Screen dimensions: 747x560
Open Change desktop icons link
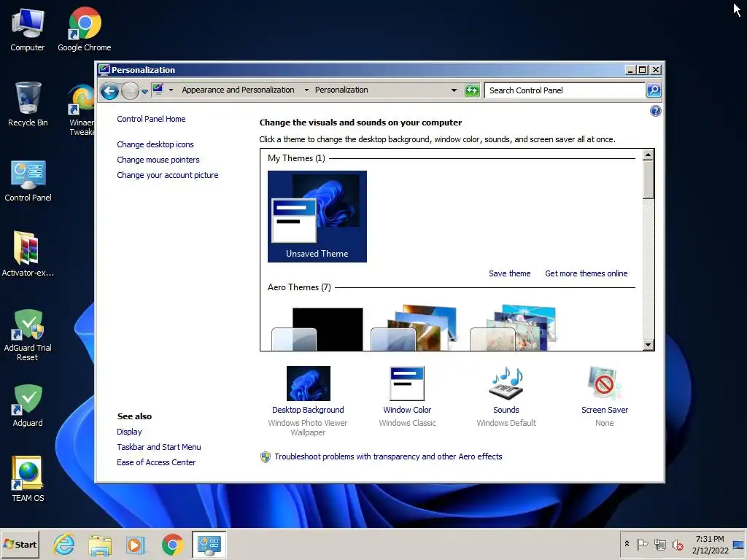coord(155,144)
